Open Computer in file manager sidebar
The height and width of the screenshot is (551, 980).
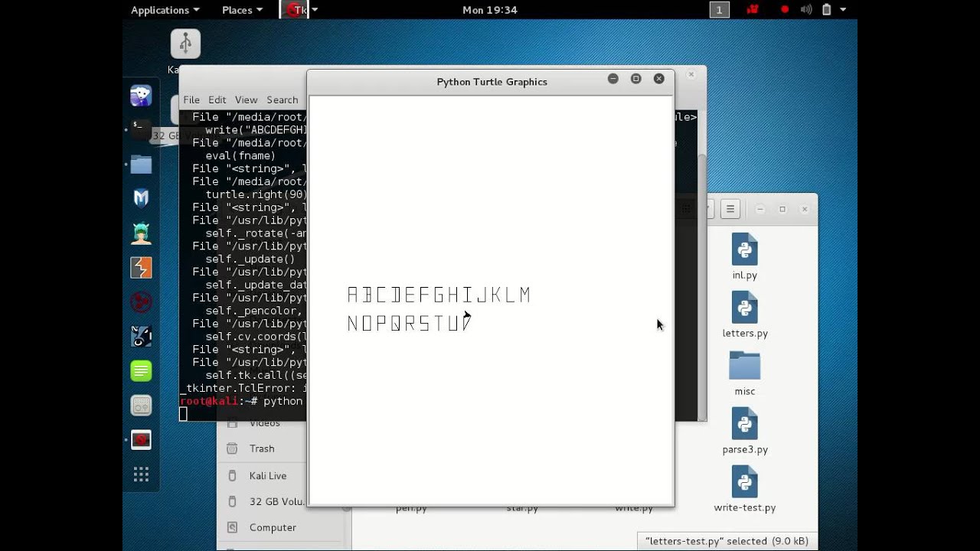tap(272, 527)
